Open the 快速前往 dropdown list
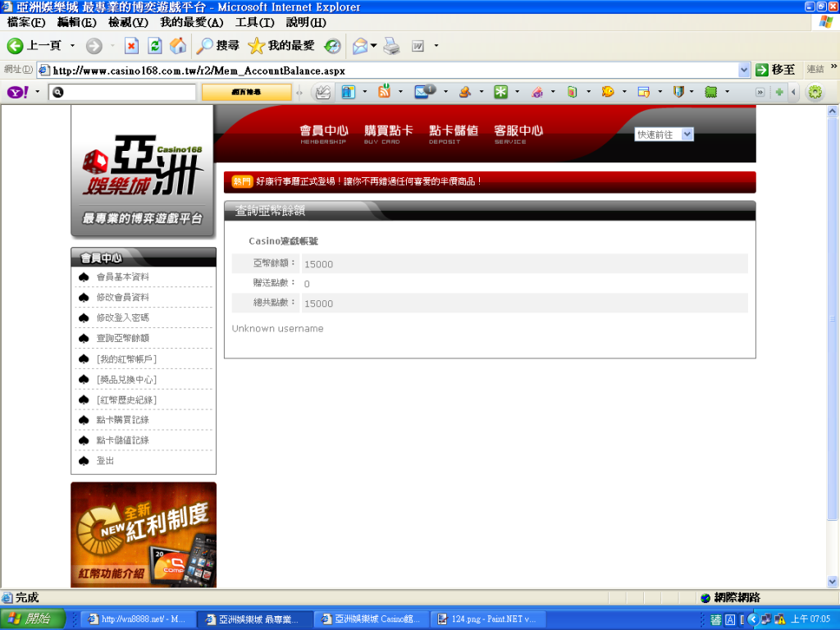This screenshot has width=840, height=630. click(664, 134)
